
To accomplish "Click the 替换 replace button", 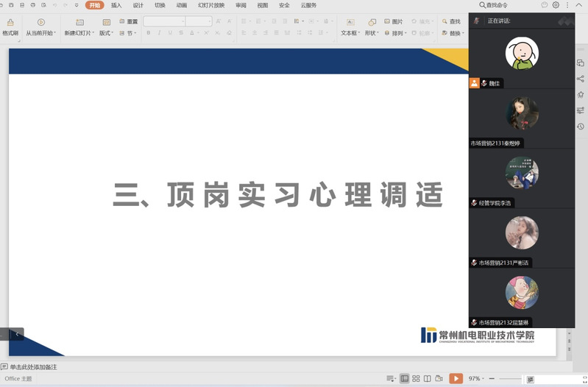I will pyautogui.click(x=456, y=33).
